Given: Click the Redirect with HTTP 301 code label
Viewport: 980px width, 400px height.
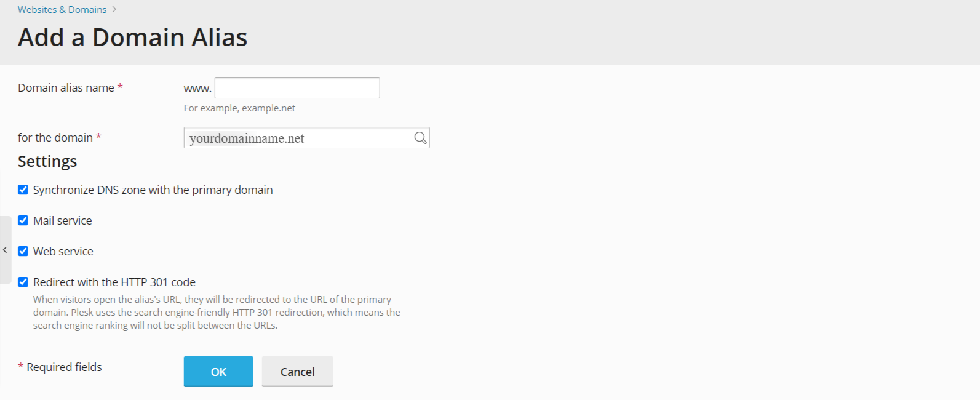Looking at the screenshot, I should [x=114, y=282].
